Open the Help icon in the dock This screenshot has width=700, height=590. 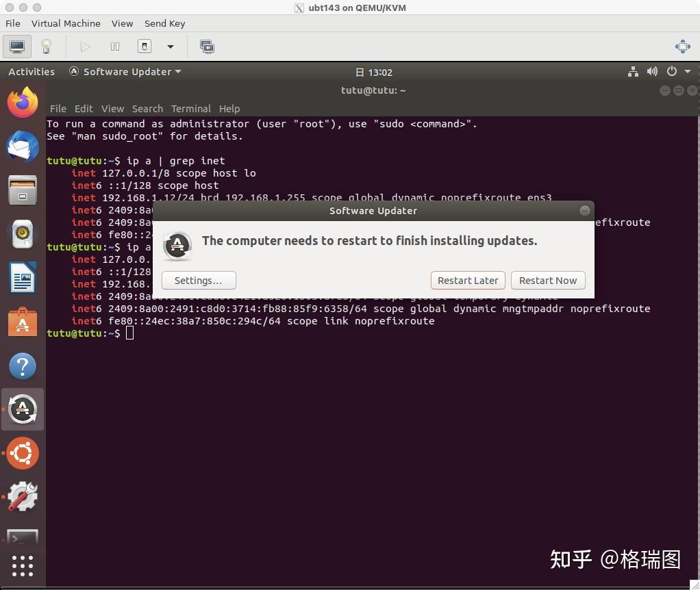[23, 366]
